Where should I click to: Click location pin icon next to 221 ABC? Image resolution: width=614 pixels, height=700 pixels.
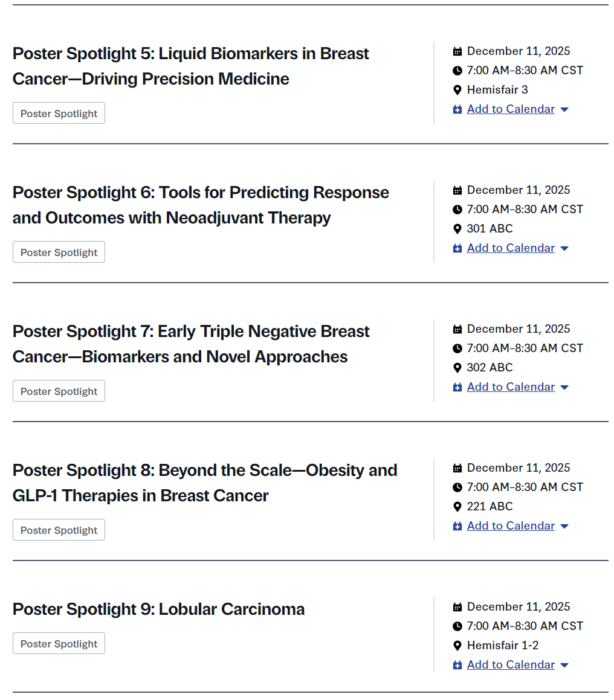[x=457, y=507]
